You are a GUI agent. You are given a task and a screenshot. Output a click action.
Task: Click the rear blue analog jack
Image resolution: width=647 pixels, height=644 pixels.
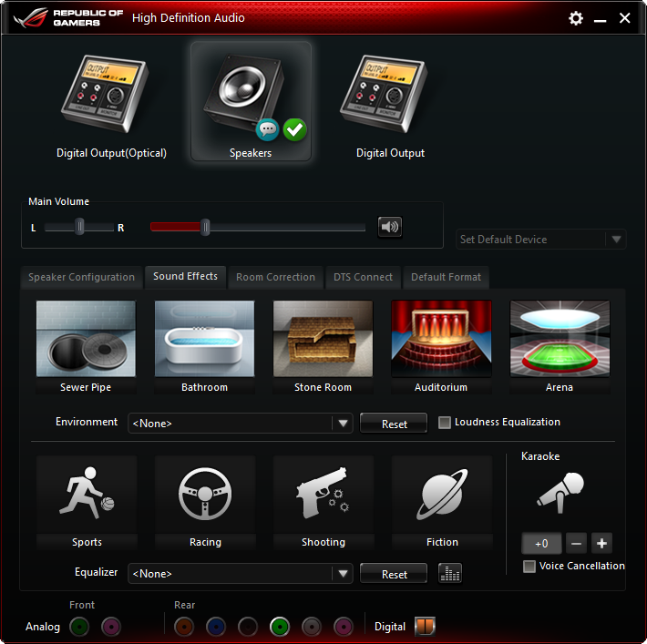point(216,627)
